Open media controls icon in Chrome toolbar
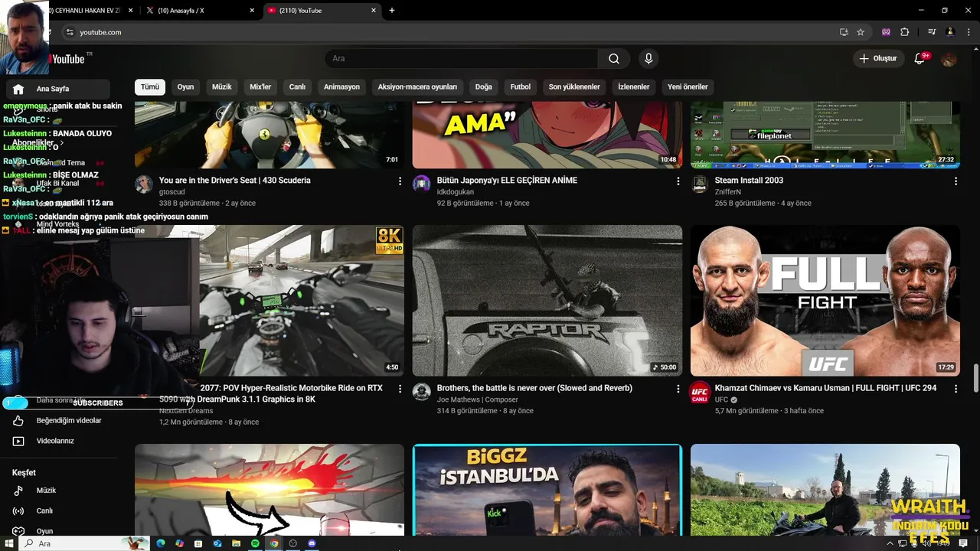 [x=932, y=32]
